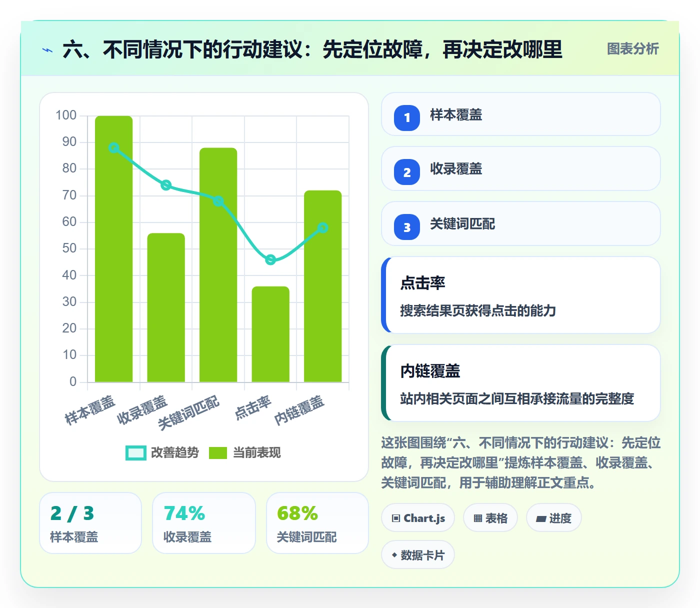Select the 68% 关键词匹配 stat card
This screenshot has width=700, height=608.
[317, 523]
